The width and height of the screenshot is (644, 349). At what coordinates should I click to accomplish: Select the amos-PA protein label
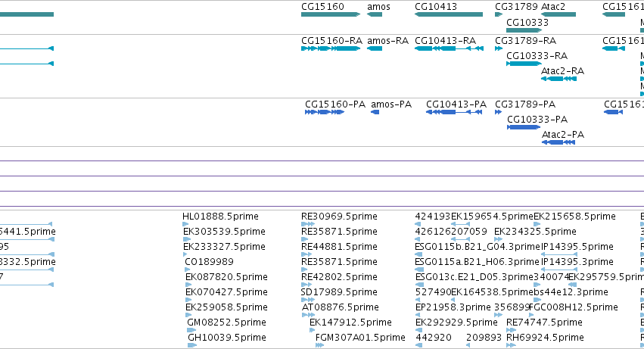click(x=391, y=104)
